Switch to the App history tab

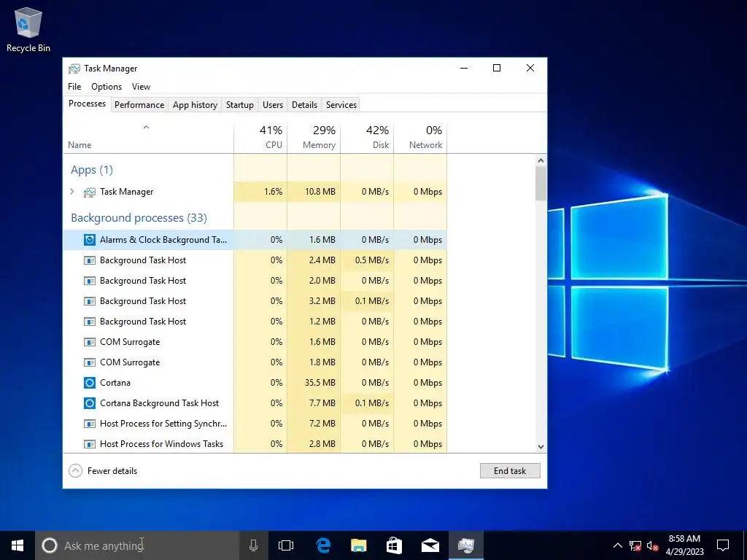click(x=195, y=105)
